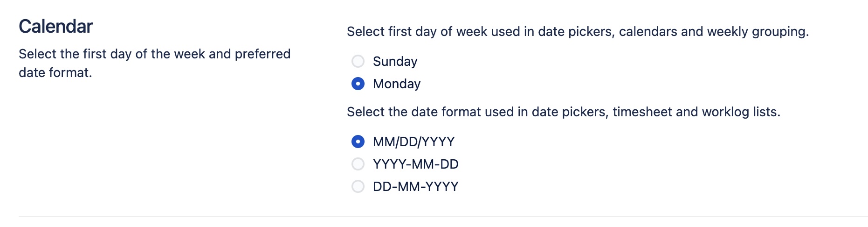Screen dimensions: 868x227
Task: Select the Monday radio button
Action: (358, 84)
